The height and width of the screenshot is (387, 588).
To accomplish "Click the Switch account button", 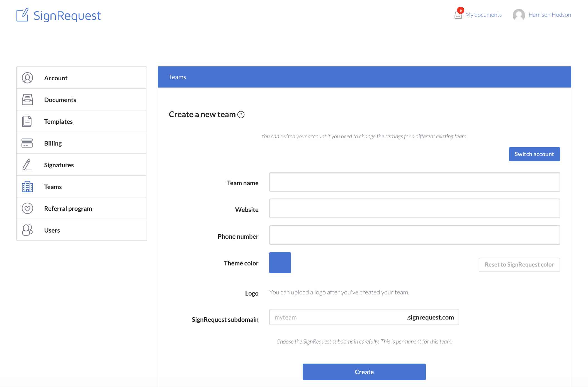I will click(534, 154).
